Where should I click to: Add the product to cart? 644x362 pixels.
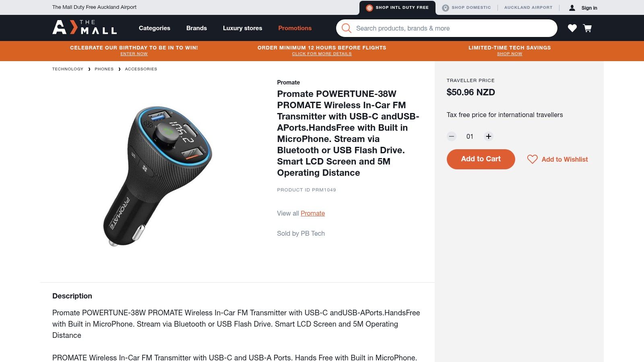(x=481, y=159)
